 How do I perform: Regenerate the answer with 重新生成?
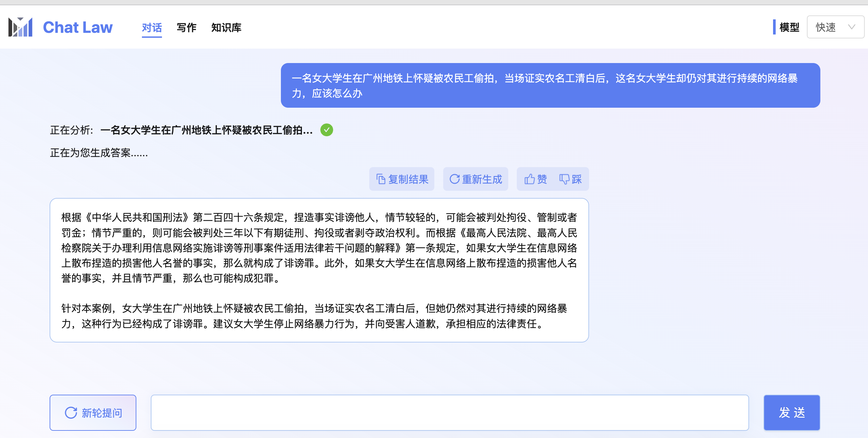475,179
